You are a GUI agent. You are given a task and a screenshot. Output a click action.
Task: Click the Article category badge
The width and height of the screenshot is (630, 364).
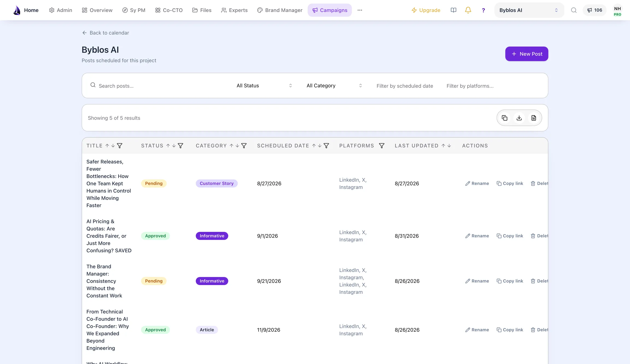[207, 330]
